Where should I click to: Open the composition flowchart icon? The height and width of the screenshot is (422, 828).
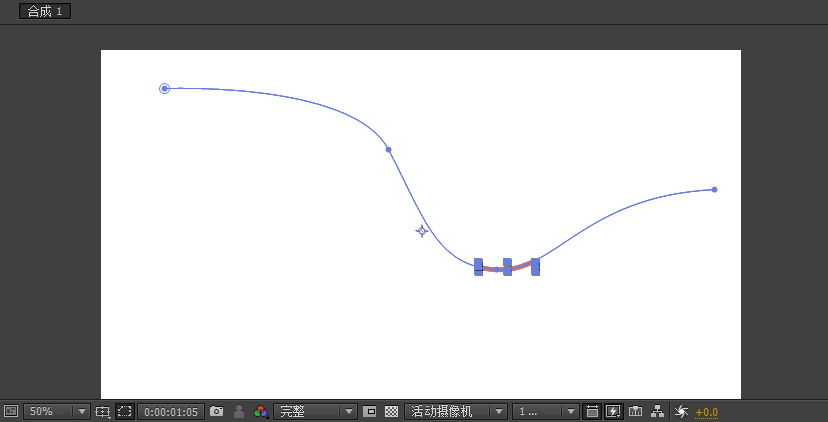(x=657, y=411)
